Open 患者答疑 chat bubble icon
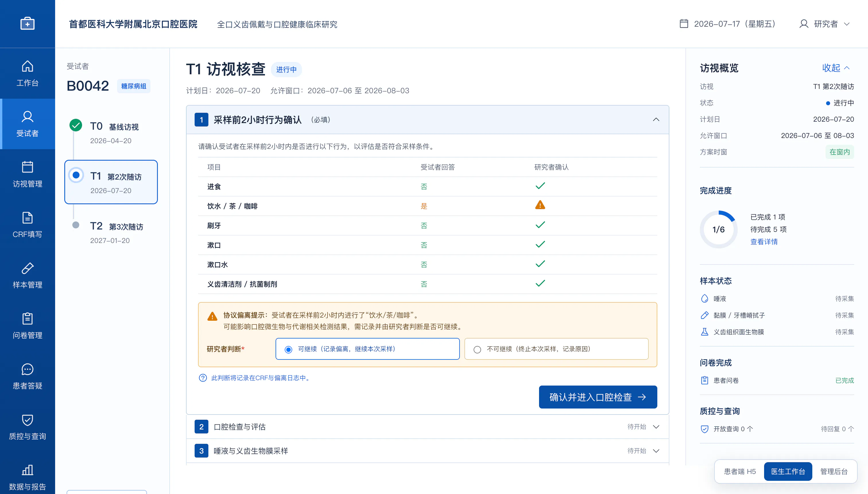The image size is (868, 494). click(28, 369)
